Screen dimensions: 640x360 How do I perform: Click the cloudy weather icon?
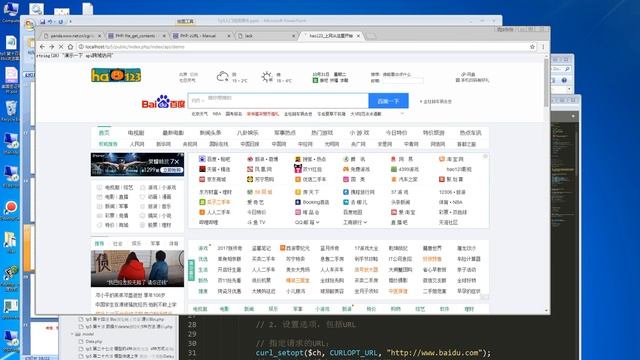(222, 76)
